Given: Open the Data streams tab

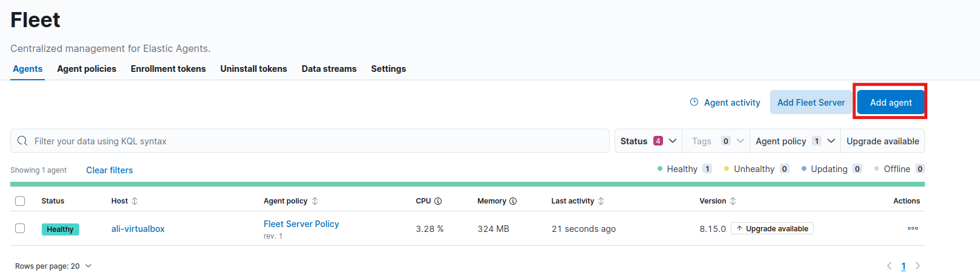Looking at the screenshot, I should click(329, 69).
